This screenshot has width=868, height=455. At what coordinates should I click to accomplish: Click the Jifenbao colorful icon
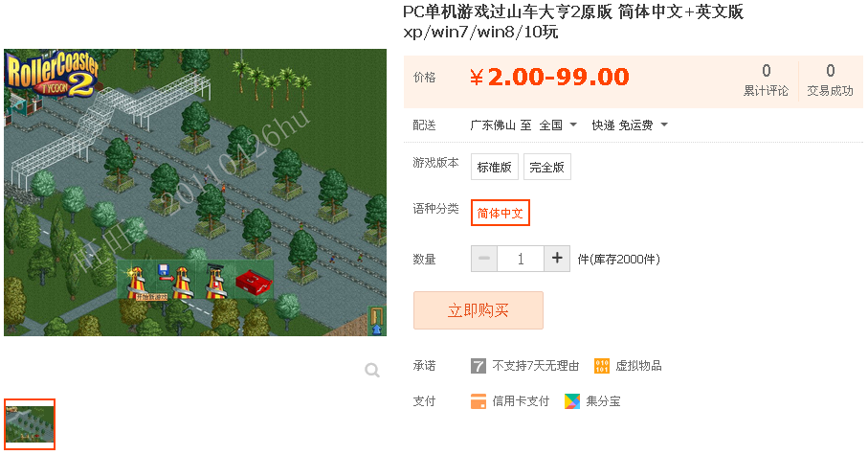[x=572, y=401]
